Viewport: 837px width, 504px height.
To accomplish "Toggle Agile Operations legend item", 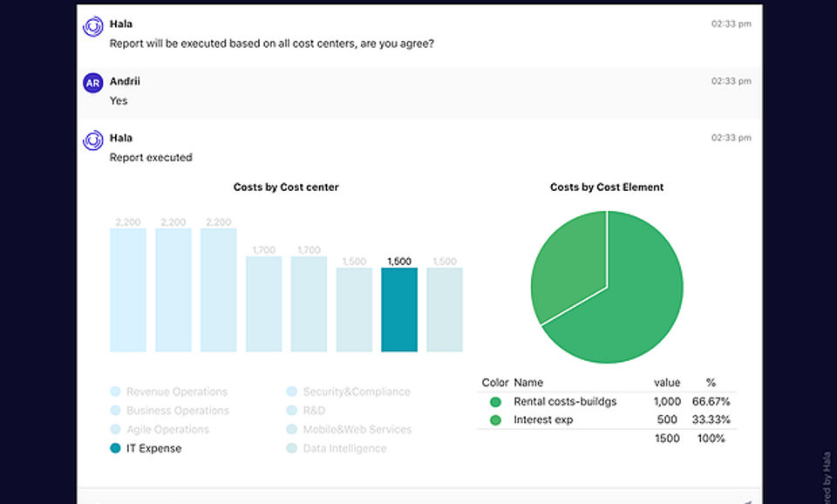I will tap(160, 429).
